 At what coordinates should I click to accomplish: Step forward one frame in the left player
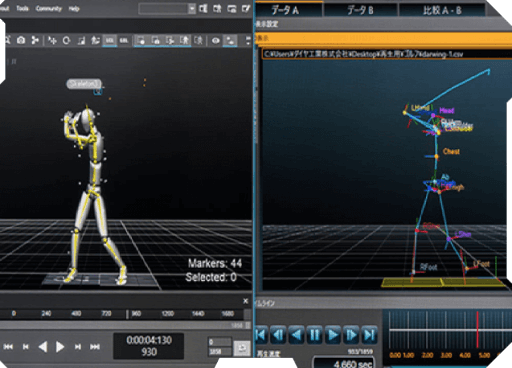78,347
